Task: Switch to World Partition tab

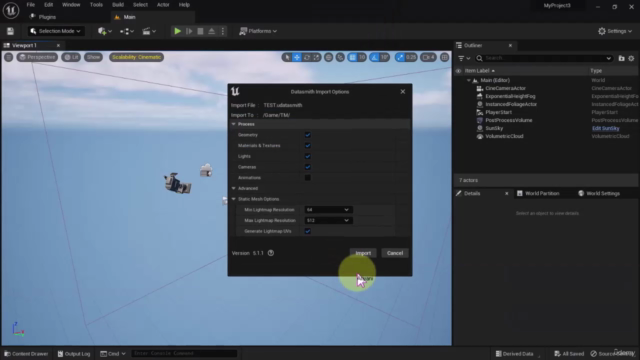Action: pyautogui.click(x=538, y=193)
